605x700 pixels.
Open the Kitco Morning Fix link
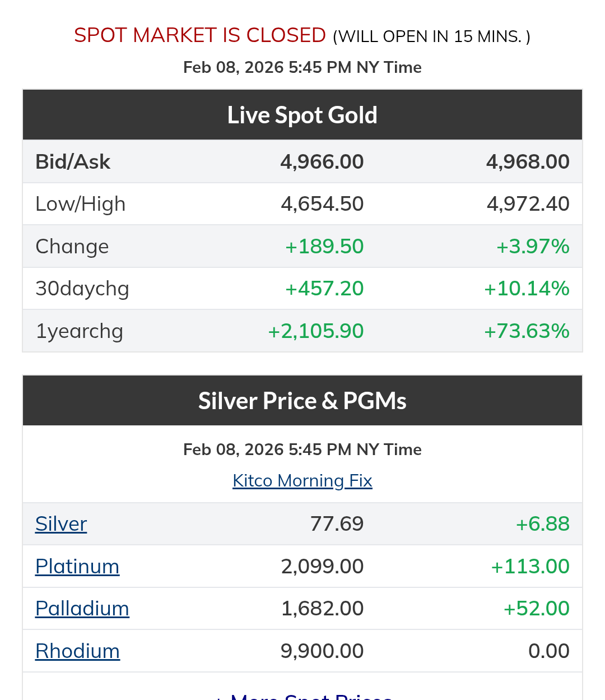(302, 481)
